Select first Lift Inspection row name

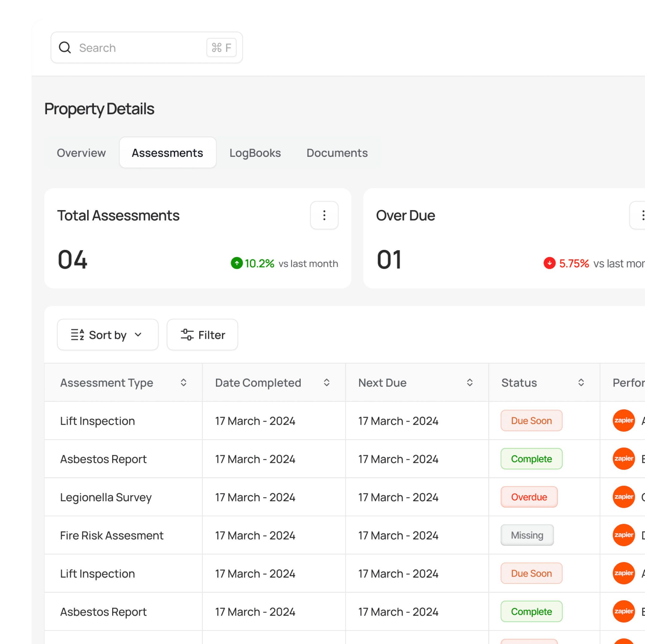pyautogui.click(x=98, y=421)
